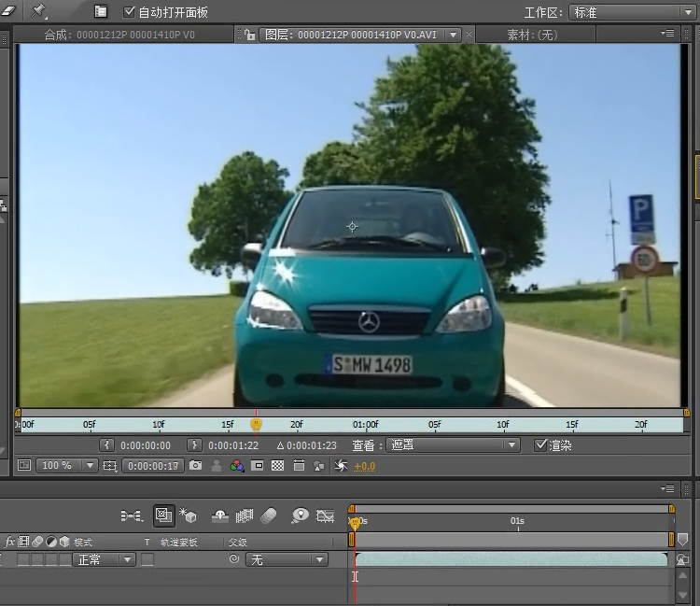Set in point to current time
The image size is (700, 606).
pyautogui.click(x=106, y=444)
